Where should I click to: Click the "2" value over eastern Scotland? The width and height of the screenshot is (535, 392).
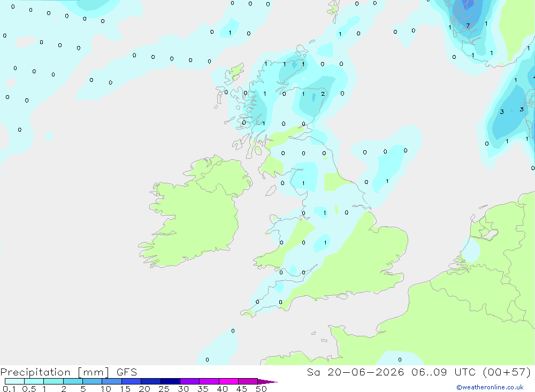click(x=323, y=94)
